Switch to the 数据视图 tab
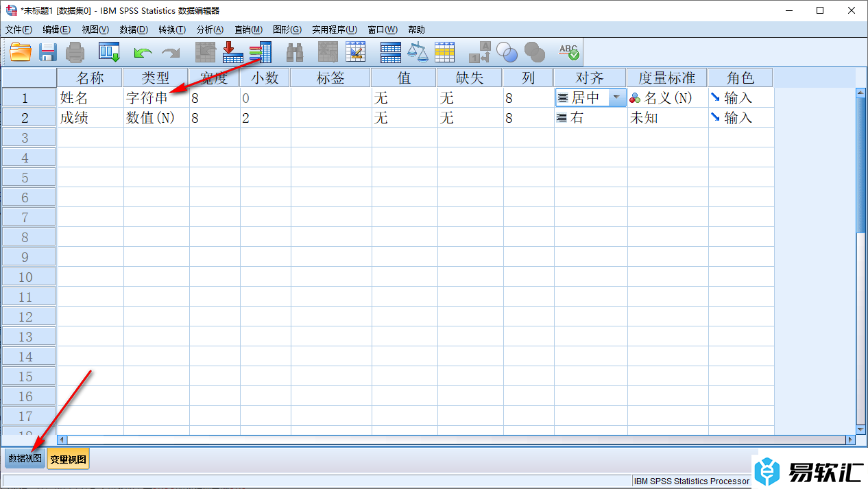This screenshot has width=868, height=489. pyautogui.click(x=25, y=459)
